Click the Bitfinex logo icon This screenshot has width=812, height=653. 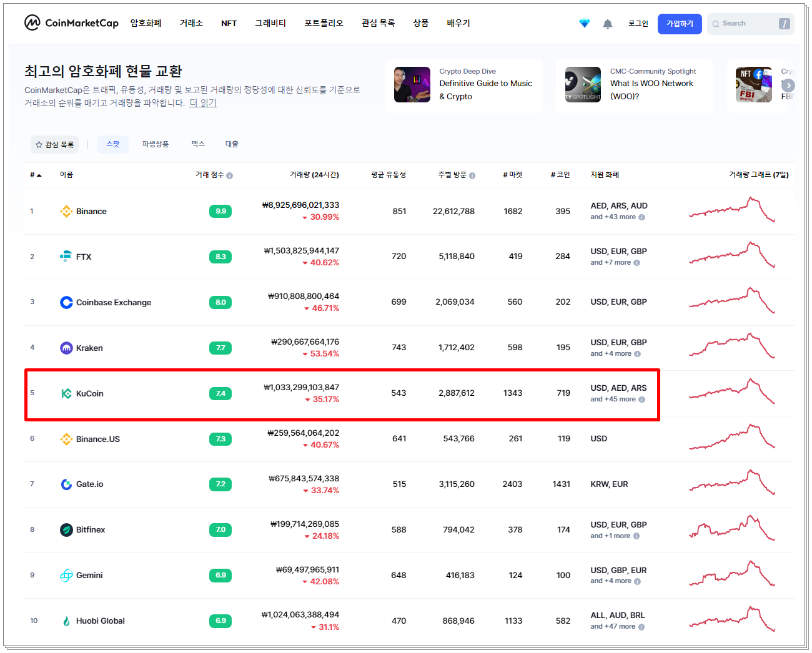[66, 529]
